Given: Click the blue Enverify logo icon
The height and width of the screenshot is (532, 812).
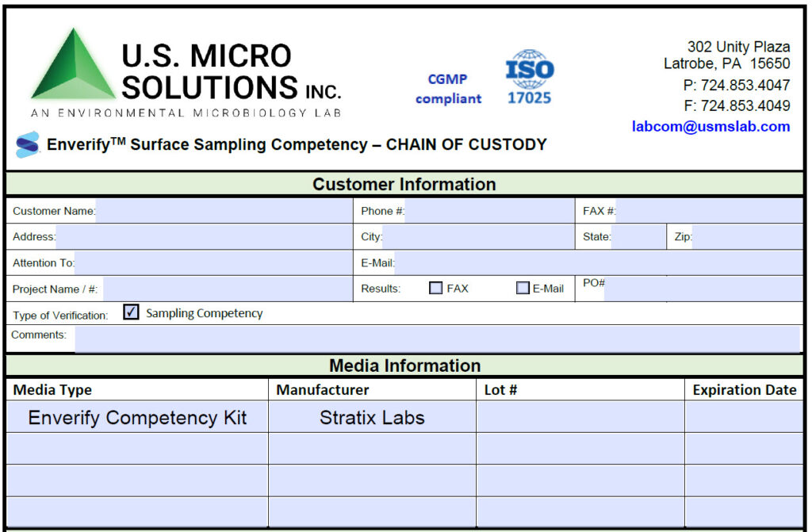Looking at the screenshot, I should coord(27,144).
